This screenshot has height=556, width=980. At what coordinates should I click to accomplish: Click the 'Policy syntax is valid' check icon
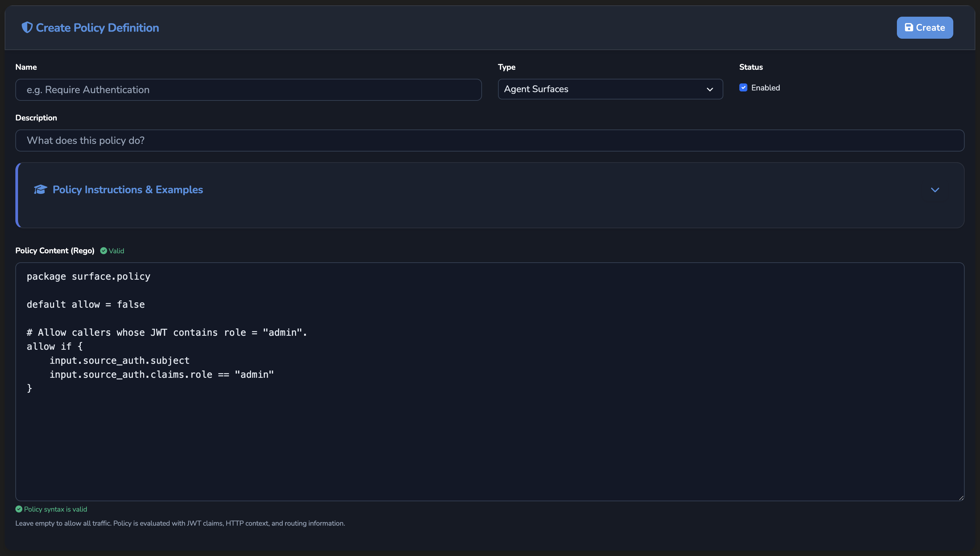19,509
